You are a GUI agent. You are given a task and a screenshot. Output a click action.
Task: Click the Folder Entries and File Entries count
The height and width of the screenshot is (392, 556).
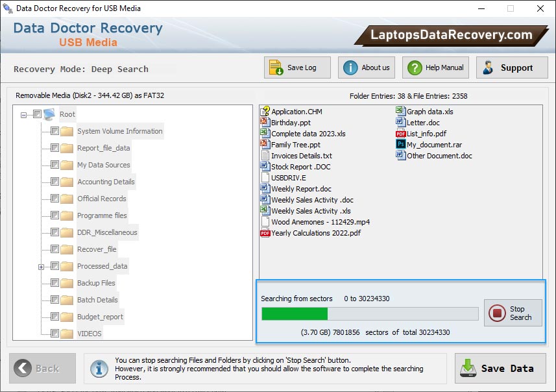click(x=409, y=96)
